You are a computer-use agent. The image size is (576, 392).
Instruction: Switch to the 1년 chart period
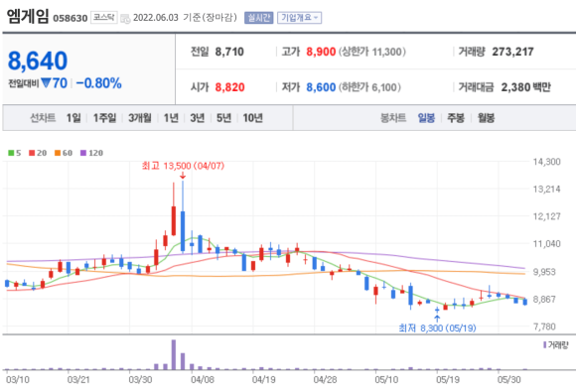[171, 118]
